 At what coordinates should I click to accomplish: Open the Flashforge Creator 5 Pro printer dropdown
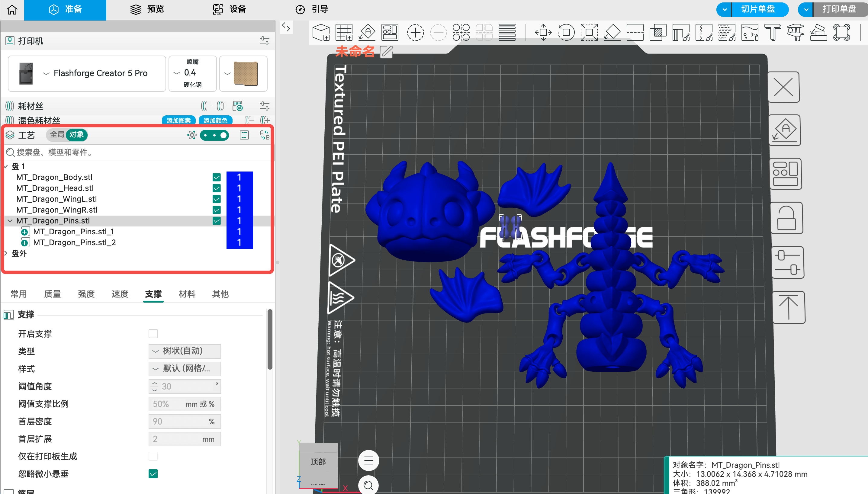pyautogui.click(x=87, y=73)
